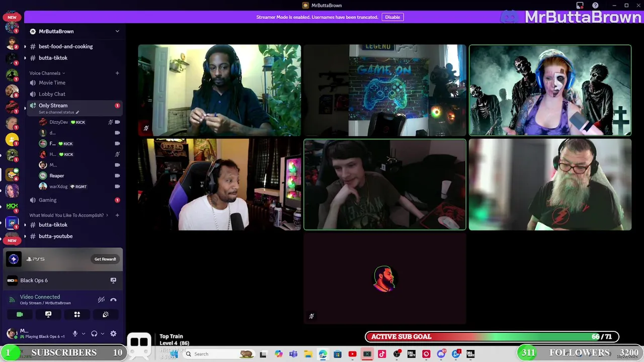Open the Activities launcher icon

pos(77,314)
